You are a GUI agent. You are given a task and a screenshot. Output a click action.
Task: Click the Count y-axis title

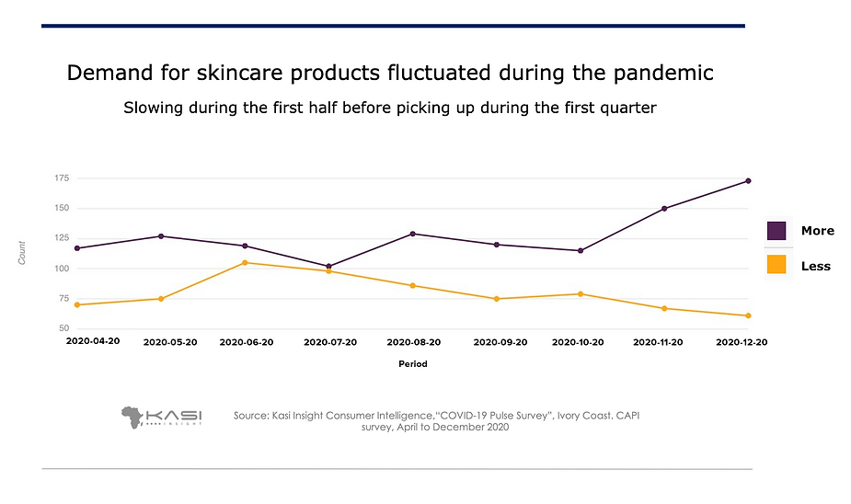(x=22, y=253)
